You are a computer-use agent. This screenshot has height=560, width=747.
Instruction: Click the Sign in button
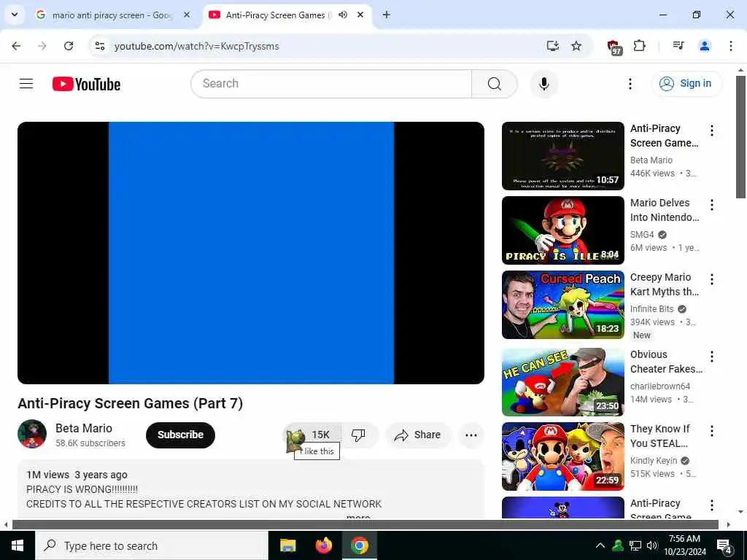(686, 84)
